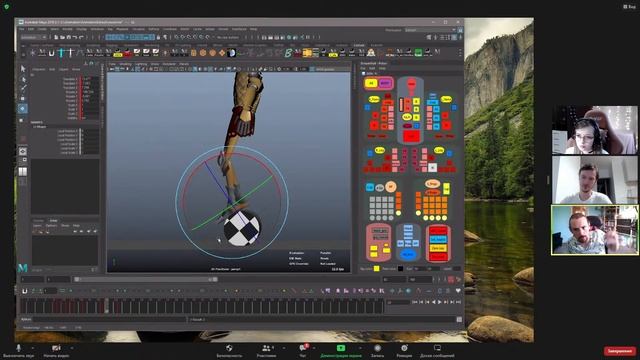This screenshot has width=640, height=360.
Task: Switch to Anim tab in layer editor
Action: point(53,220)
